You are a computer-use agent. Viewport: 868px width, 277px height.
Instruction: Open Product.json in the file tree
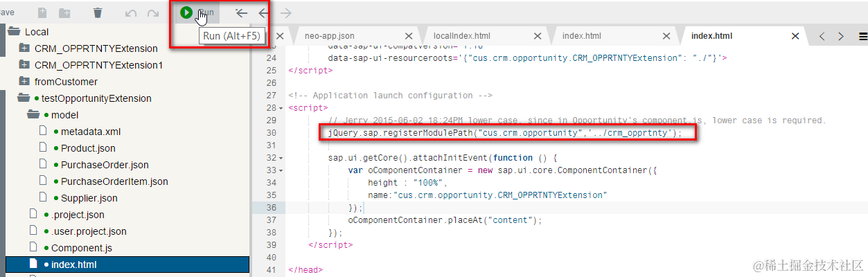click(88, 148)
